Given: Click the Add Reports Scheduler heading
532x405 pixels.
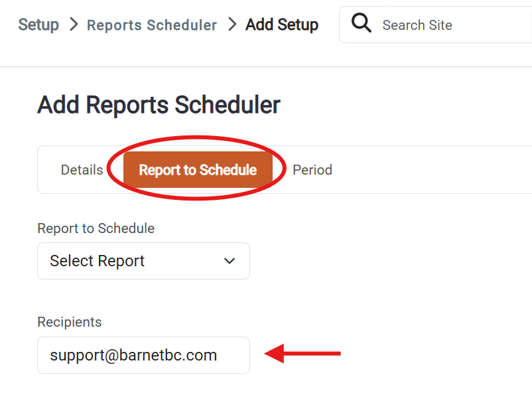Looking at the screenshot, I should tap(159, 105).
